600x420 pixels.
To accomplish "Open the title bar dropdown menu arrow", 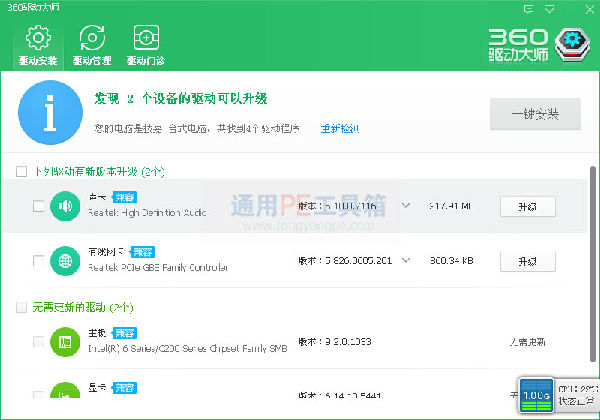I will click(x=549, y=9).
